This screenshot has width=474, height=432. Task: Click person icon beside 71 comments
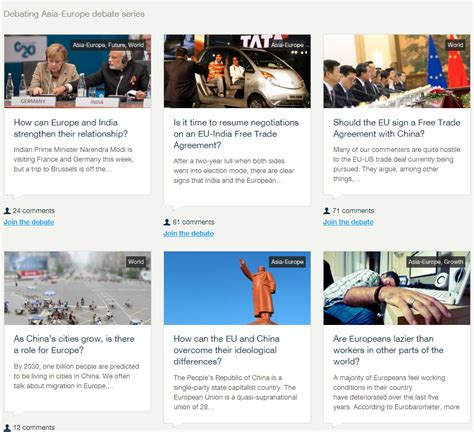click(x=327, y=211)
